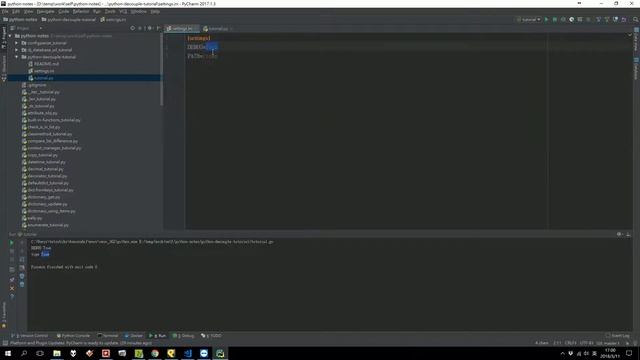Open Run panel help question mark icon
The image size is (640, 360).
tap(12, 297)
